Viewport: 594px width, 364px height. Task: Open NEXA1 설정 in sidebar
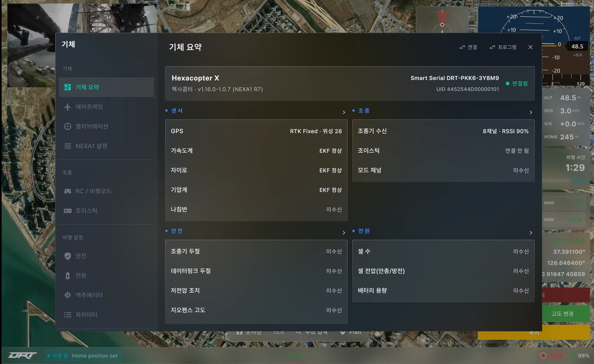106,146
